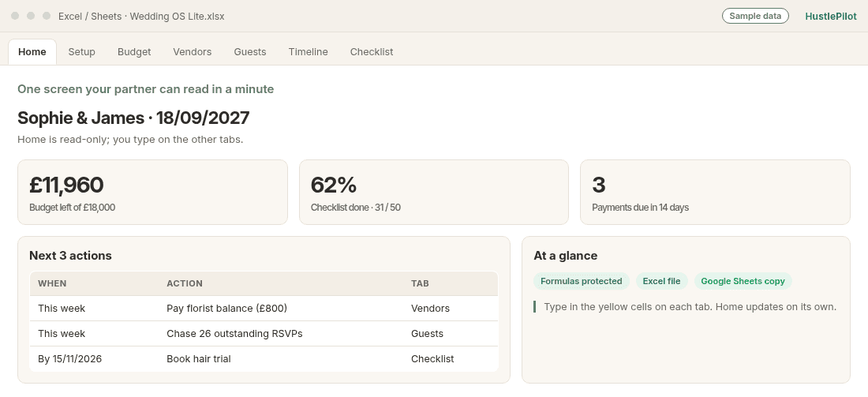Click the Google Sheets copy chip

coord(743,281)
